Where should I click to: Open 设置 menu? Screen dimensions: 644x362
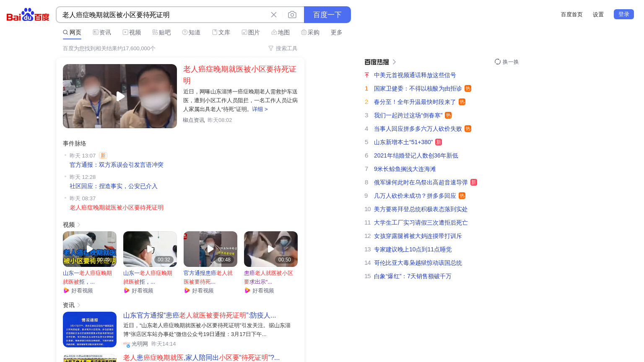(598, 14)
